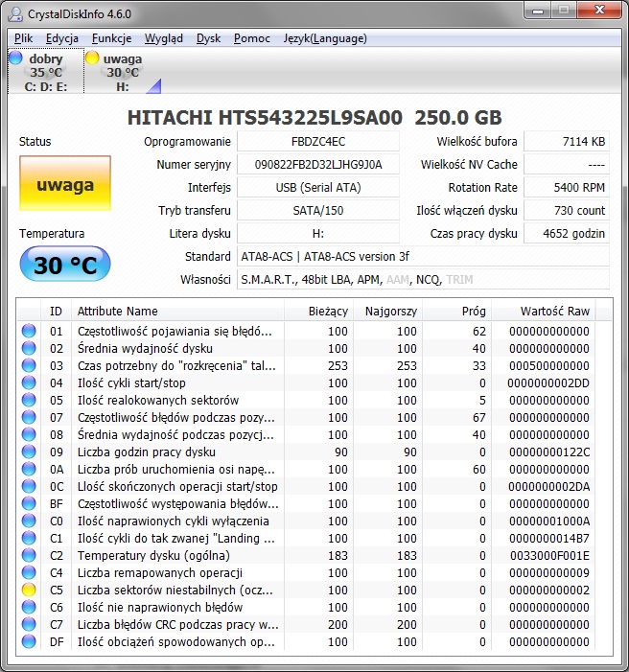This screenshot has height=672, width=629.
Task: Open the Funkcje menu
Action: click(x=111, y=38)
